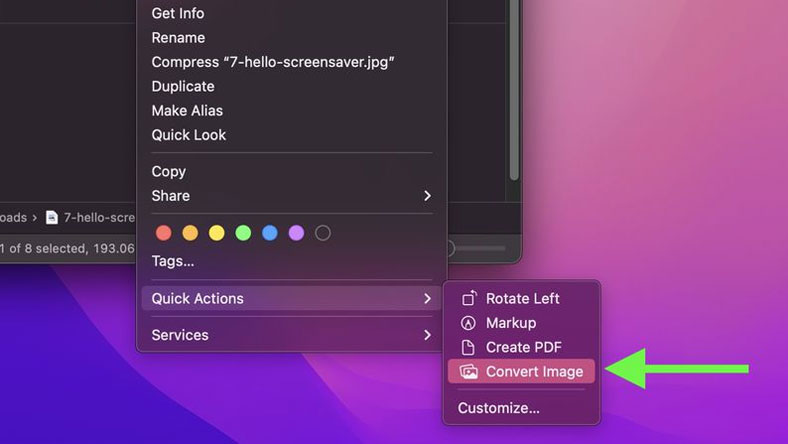This screenshot has width=788, height=444.
Task: Click 7-hello-scre file name in path bar
Action: point(99,217)
